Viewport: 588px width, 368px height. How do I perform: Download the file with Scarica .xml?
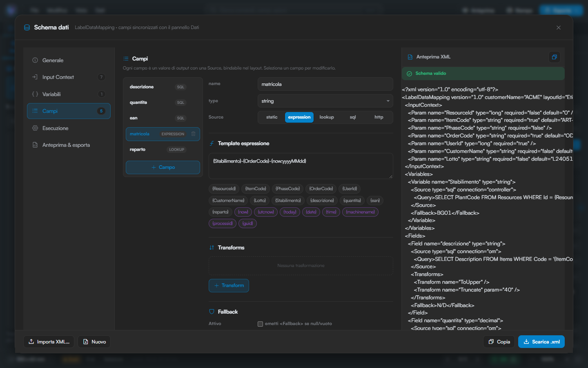coord(541,342)
